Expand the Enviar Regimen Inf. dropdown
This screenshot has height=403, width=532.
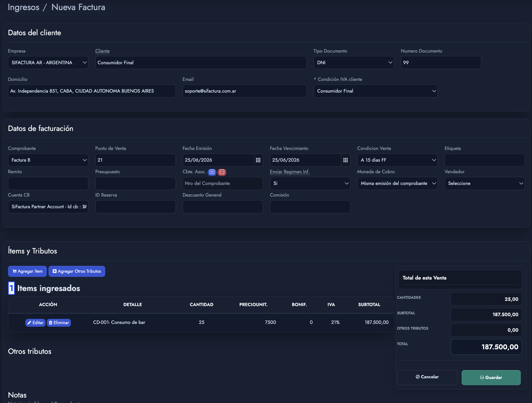point(310,184)
